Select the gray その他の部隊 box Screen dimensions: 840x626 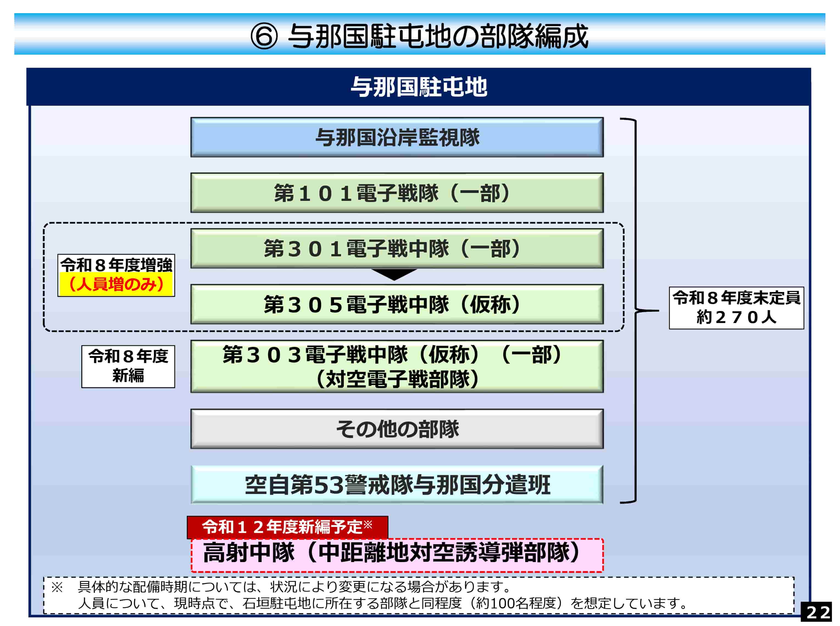[397, 429]
